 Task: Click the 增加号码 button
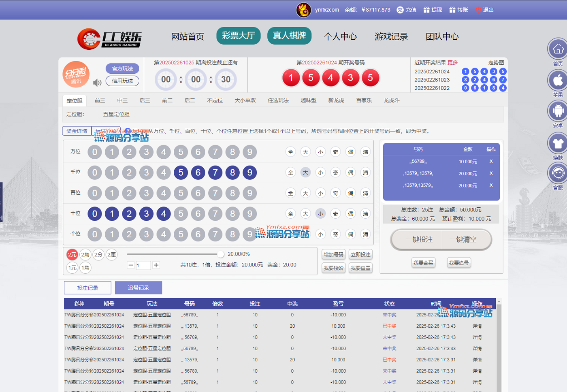(333, 255)
